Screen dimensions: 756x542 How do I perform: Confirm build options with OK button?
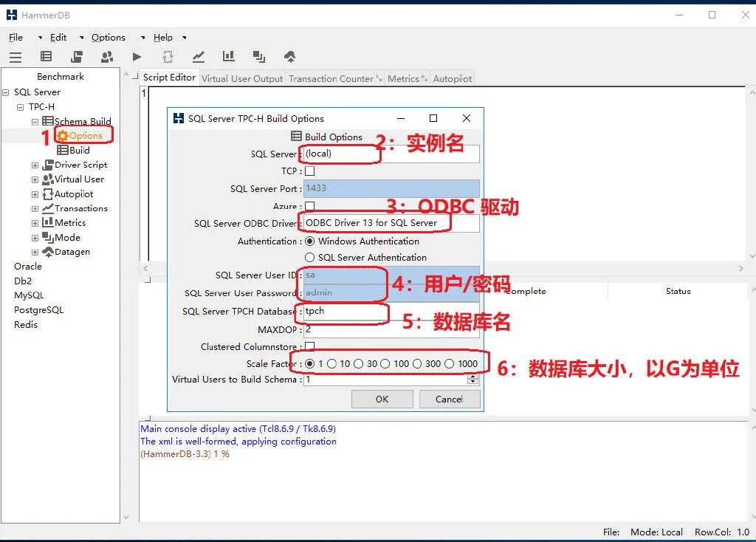coord(382,399)
